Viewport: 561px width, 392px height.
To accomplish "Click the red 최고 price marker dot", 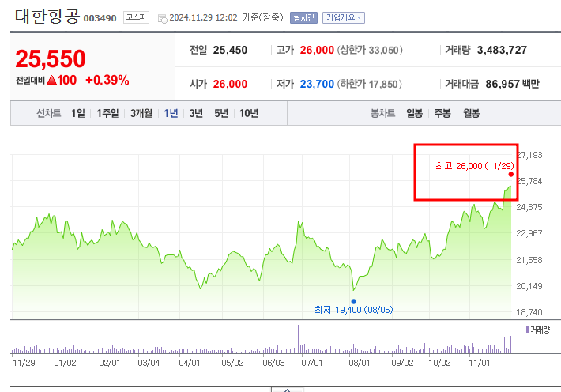I will pyautogui.click(x=511, y=175).
